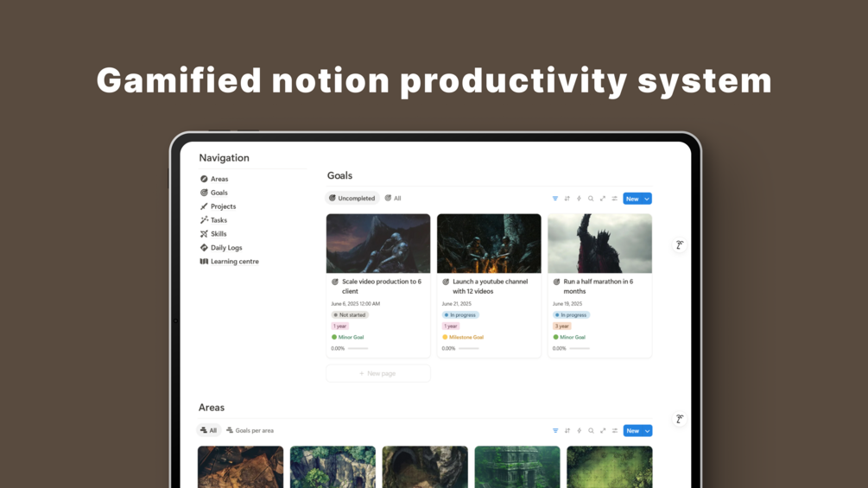Click the '3 year' tag on marathon card
The width and height of the screenshot is (868, 488).
tap(562, 326)
